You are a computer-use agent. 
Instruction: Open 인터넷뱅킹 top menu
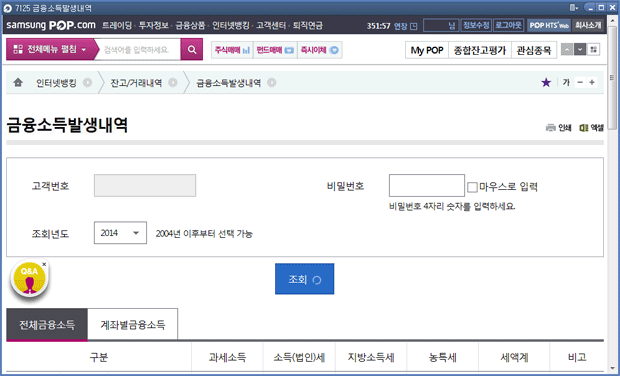point(231,25)
